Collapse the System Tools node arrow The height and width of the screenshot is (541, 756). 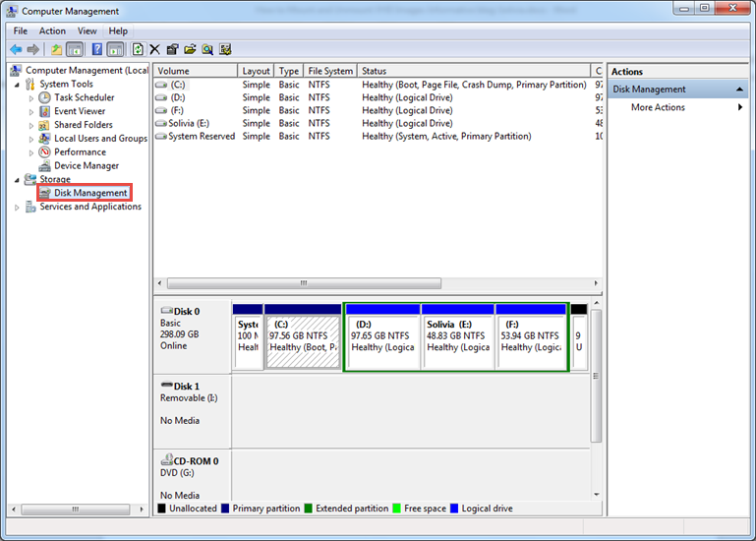click(x=17, y=85)
